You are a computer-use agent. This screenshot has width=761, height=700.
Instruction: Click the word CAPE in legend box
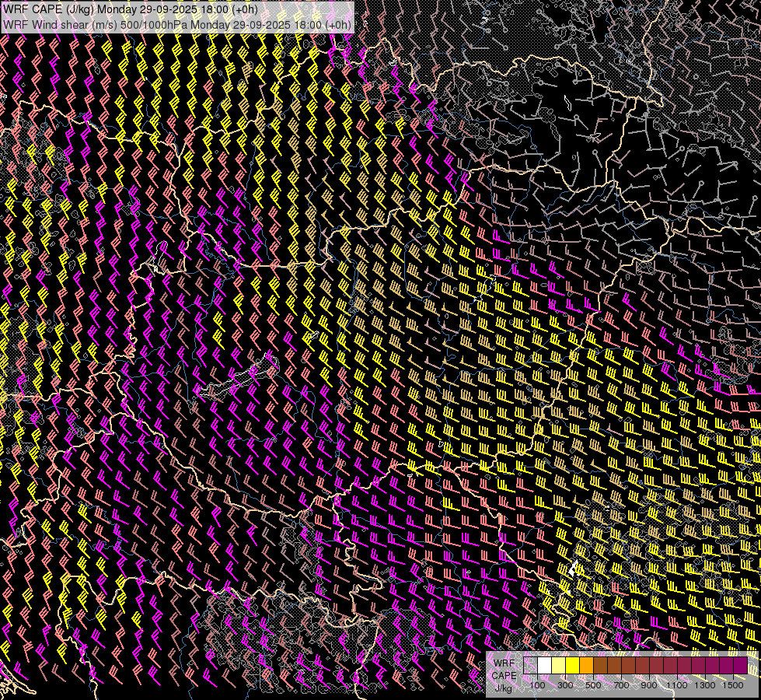tap(504, 675)
